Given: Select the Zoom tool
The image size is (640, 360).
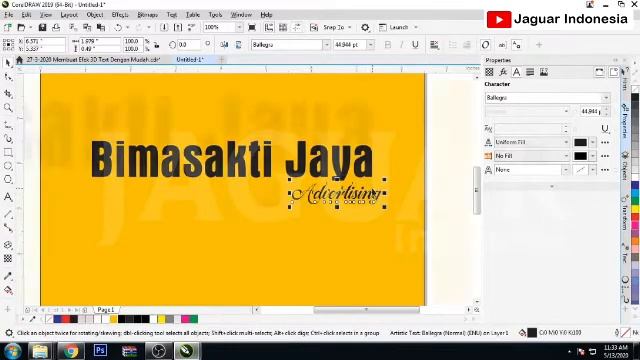Looking at the screenshot, I should click(x=8, y=108).
